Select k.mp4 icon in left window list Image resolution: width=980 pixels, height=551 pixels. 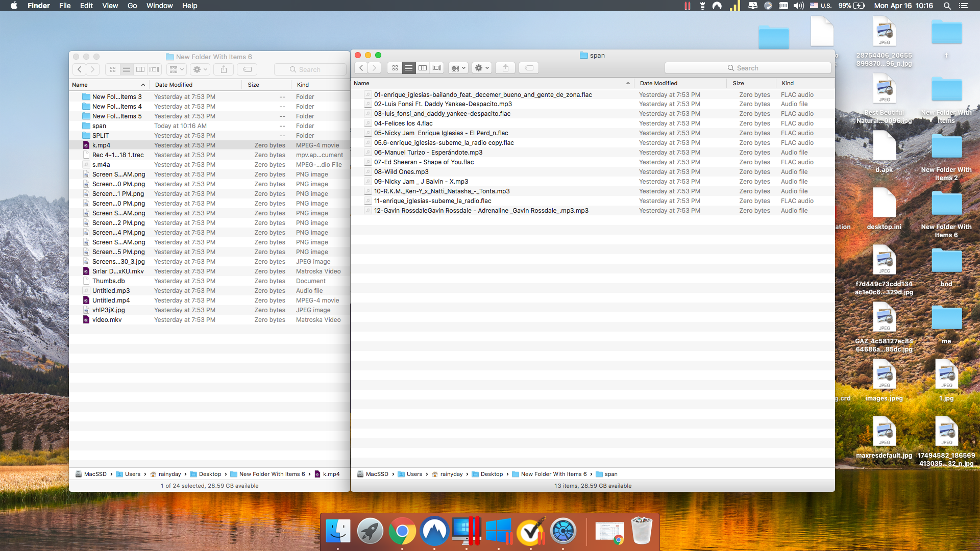tap(86, 145)
